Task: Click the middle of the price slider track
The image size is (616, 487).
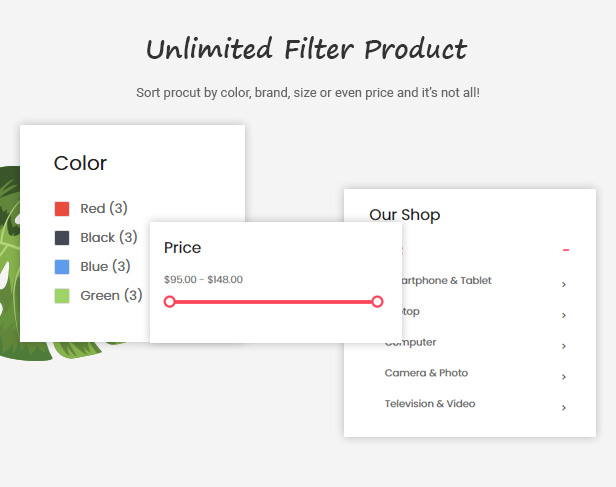Action: coord(273,302)
